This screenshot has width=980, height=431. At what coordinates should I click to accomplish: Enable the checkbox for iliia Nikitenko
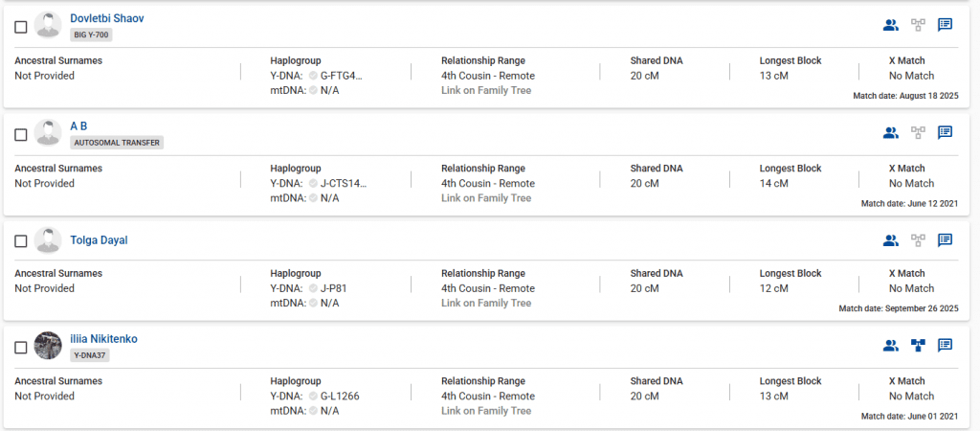click(21, 348)
